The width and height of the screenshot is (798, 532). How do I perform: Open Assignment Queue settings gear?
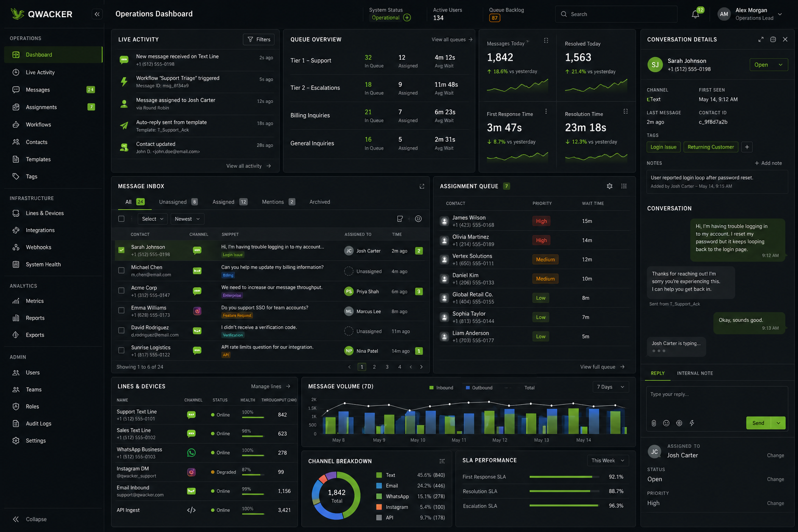609,186
